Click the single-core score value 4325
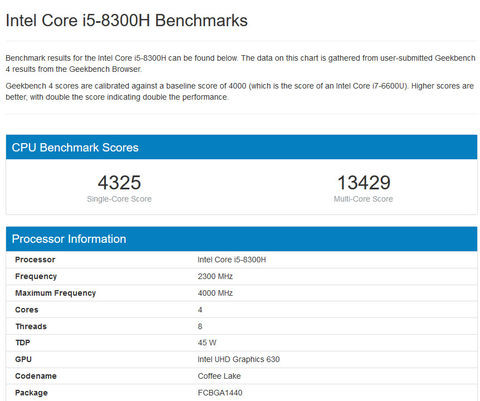Image resolution: width=480 pixels, height=401 pixels. point(119,183)
